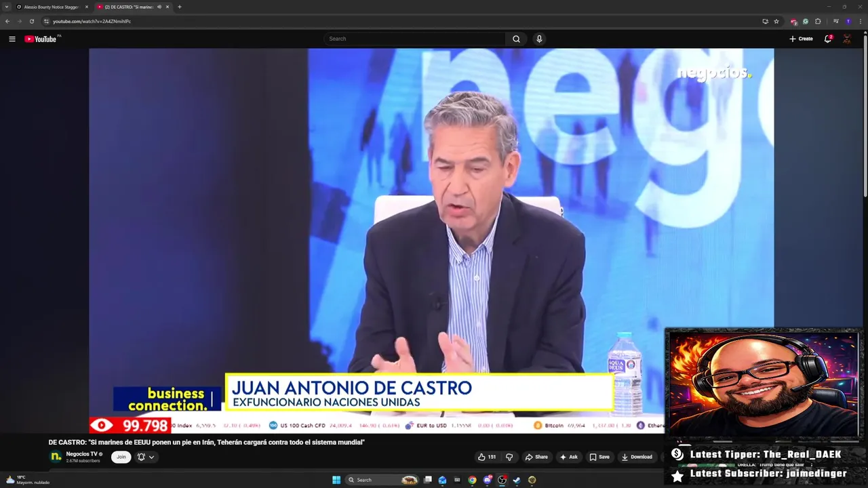Save the video to a playlist

click(599, 457)
